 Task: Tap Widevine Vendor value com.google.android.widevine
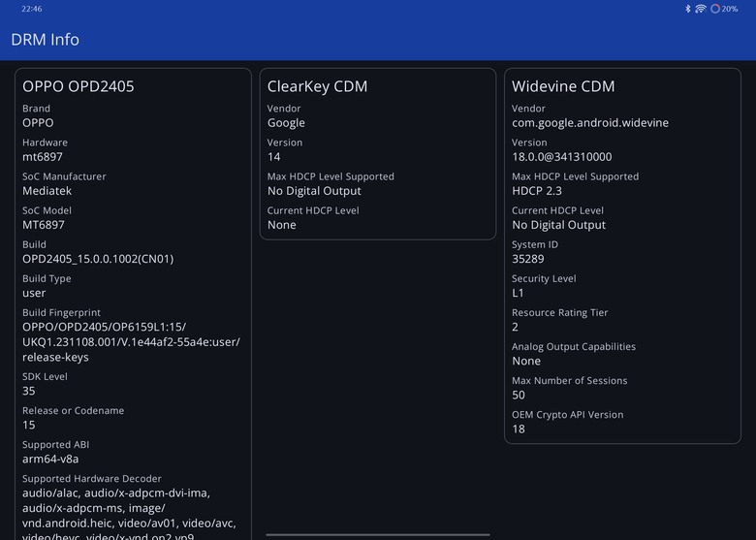(x=590, y=123)
